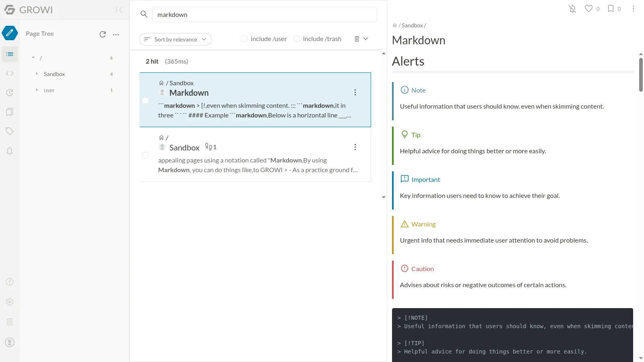Open In-App Notifications bell in sidebar
The image size is (644, 362).
click(x=10, y=151)
